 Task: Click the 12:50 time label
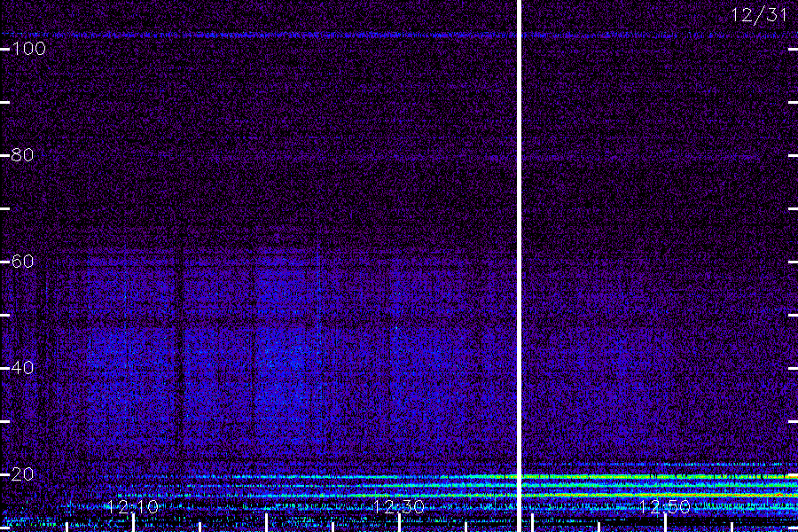pos(665,506)
